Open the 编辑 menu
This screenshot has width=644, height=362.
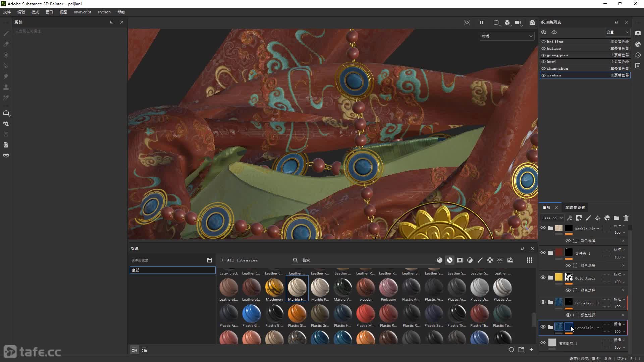21,12
